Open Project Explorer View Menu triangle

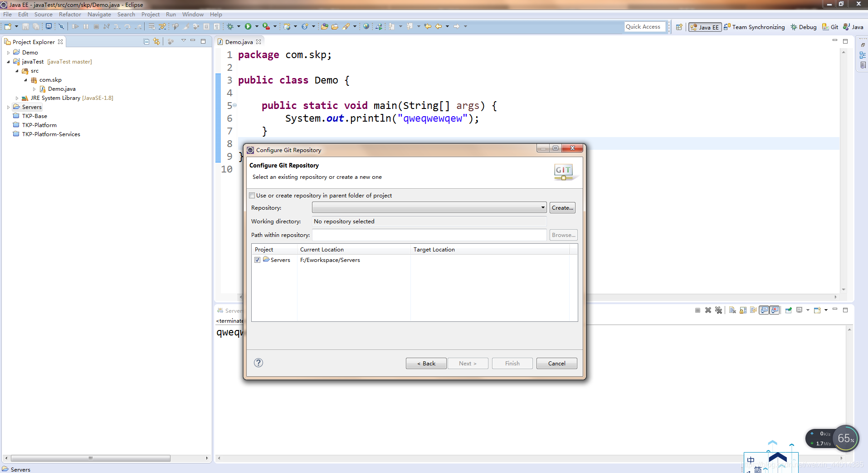tap(184, 41)
